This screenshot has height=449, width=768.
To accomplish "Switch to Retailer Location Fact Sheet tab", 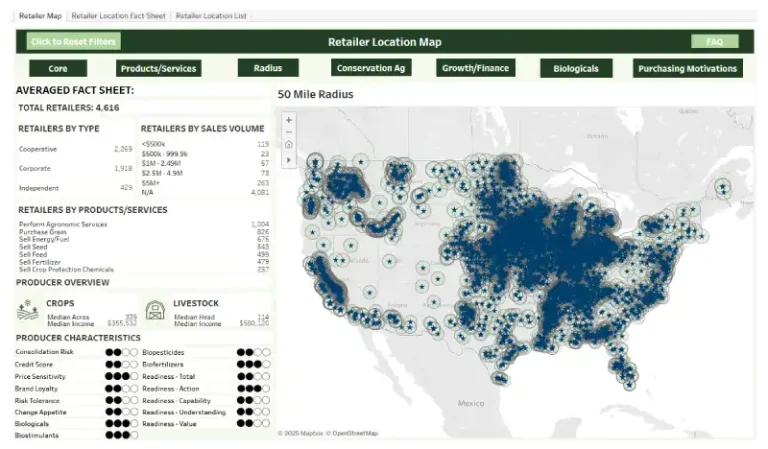I will click(x=119, y=16).
